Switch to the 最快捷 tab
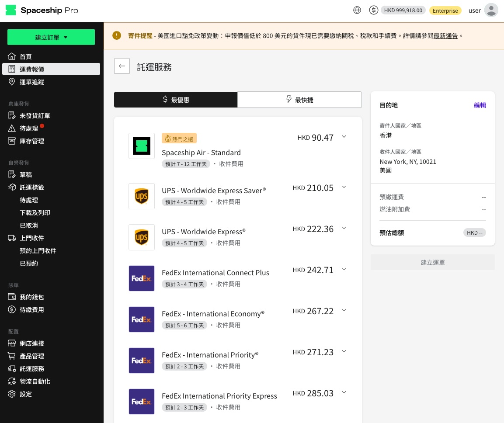The height and width of the screenshot is (423, 504). [x=299, y=100]
